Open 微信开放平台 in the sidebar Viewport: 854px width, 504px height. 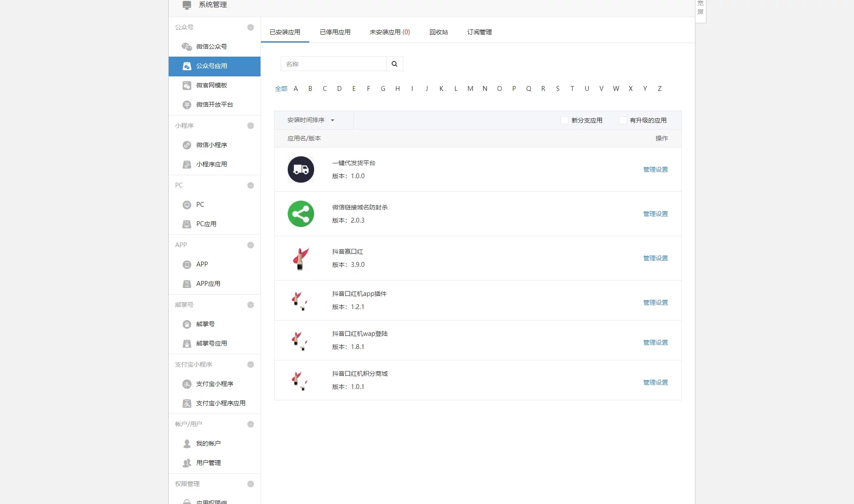pyautogui.click(x=214, y=104)
